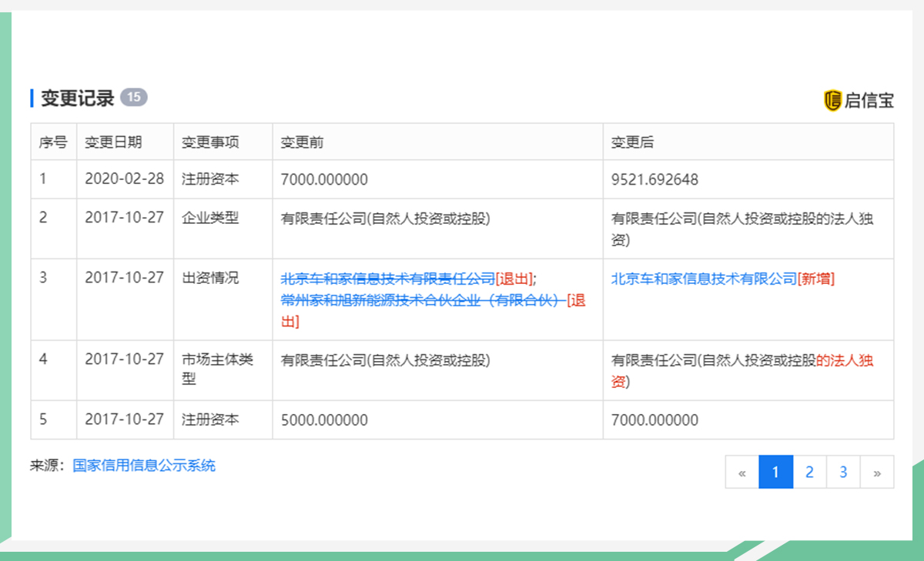Open 国家信用信息公示系统 source link

144,465
